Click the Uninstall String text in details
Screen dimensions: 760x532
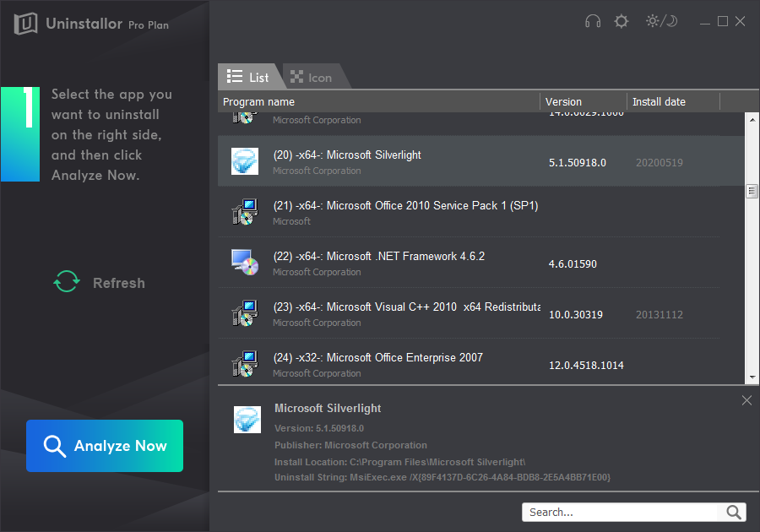[x=442, y=477]
